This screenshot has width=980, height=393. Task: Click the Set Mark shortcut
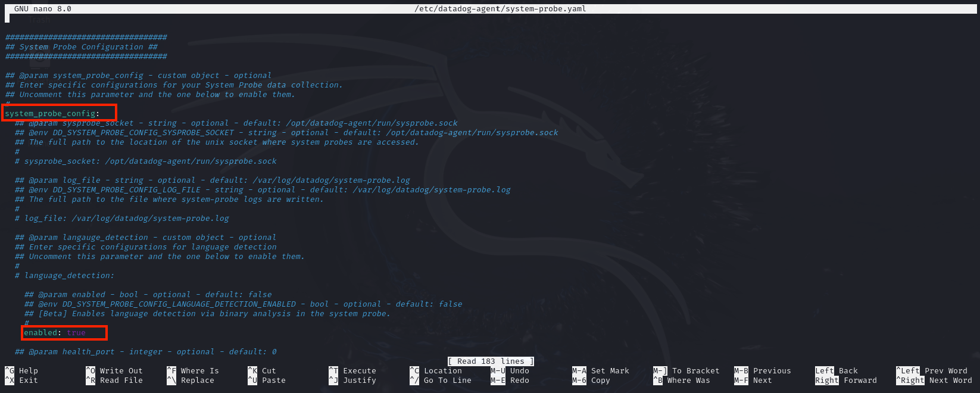pyautogui.click(x=600, y=371)
